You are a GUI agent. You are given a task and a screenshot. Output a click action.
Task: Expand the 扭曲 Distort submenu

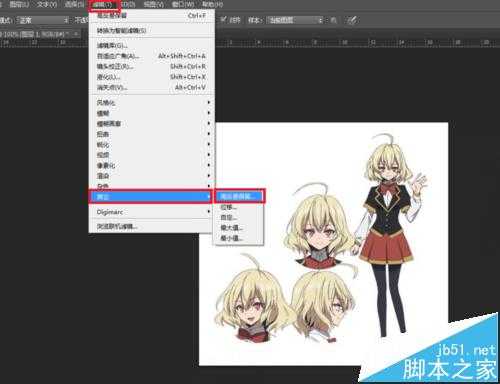pyautogui.click(x=152, y=134)
